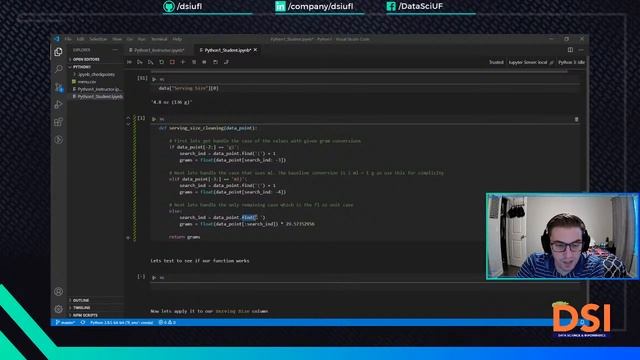Select Python interpreter in status bar
Screen dimensions: 640x360
coord(122,322)
